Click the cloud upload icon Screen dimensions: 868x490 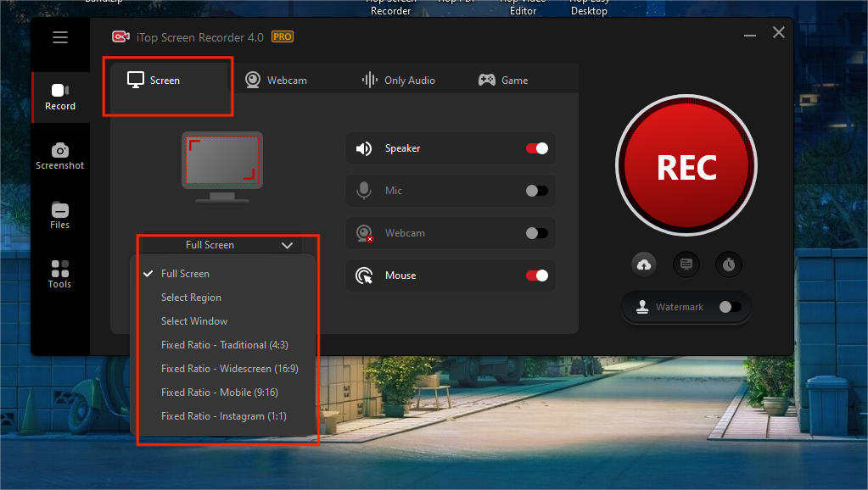coord(643,264)
